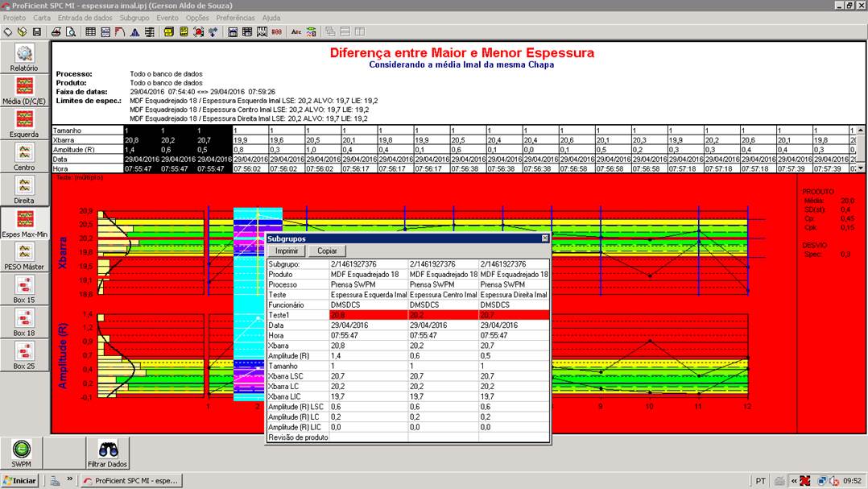Click the print toolbar icon
Image resolution: width=868 pixels, height=489 pixels.
pyautogui.click(x=56, y=32)
